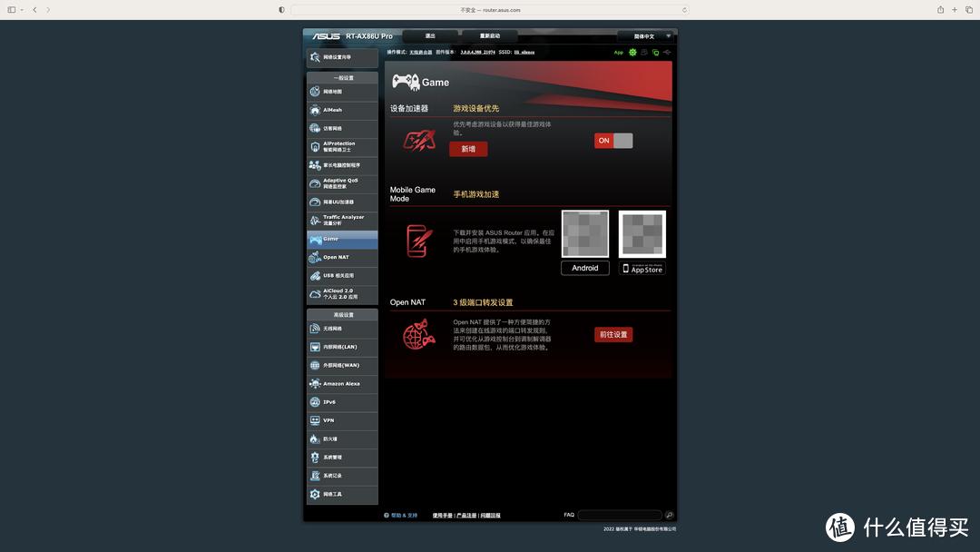This screenshot has width=980, height=552.
Task: Open the 防火墙 firewall sidebar icon
Action: point(316,439)
